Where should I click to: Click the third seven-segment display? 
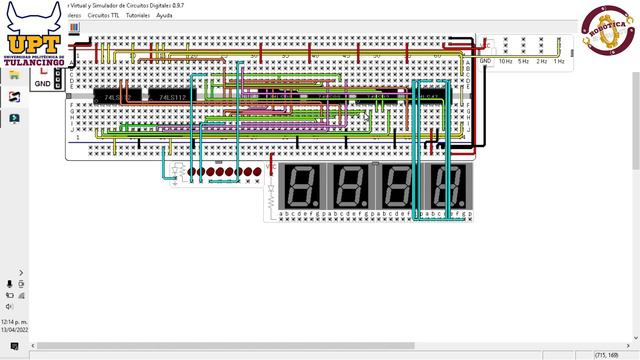click(x=400, y=186)
